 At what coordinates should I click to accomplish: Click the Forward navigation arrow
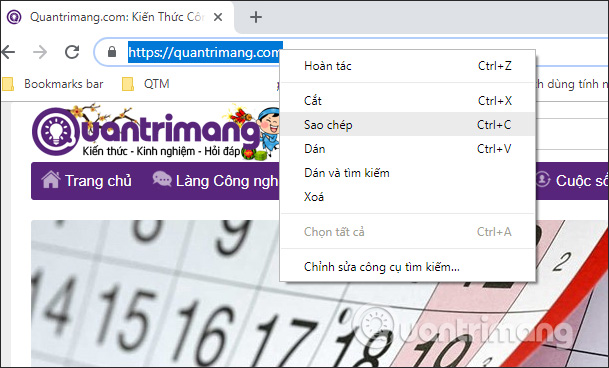point(40,52)
